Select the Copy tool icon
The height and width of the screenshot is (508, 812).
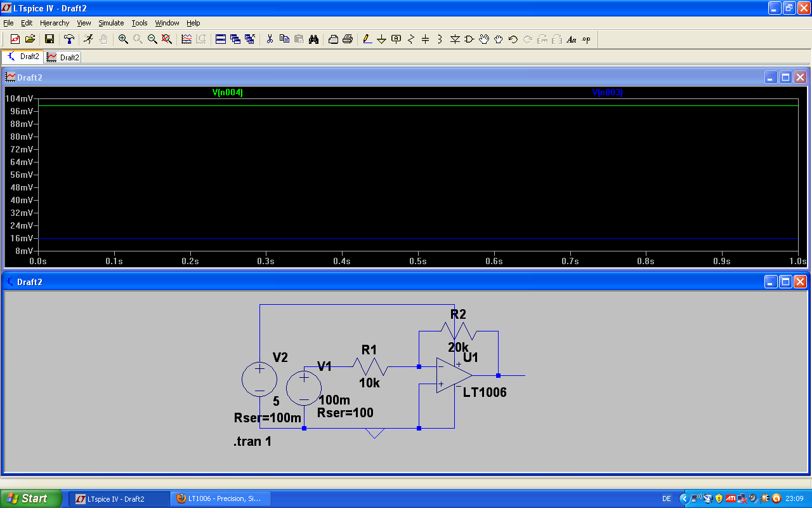coord(284,39)
